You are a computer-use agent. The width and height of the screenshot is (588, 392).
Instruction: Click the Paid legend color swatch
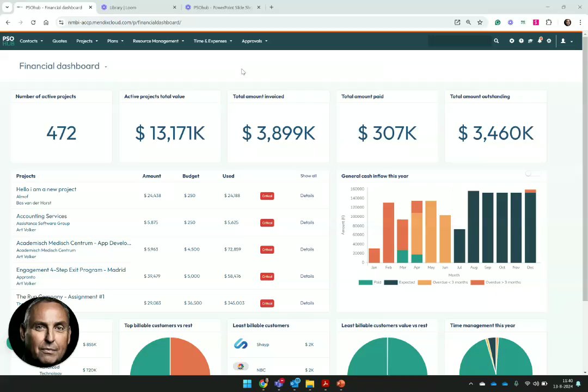365,282
